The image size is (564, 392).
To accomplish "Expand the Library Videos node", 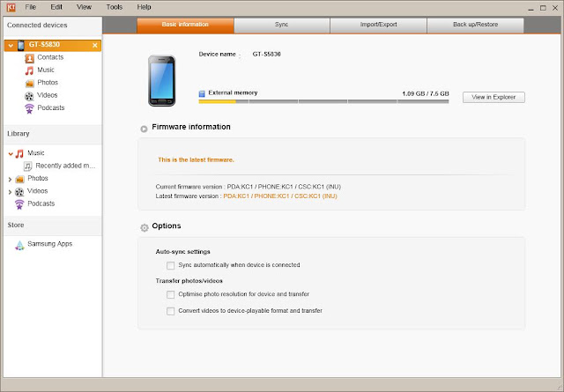I will click(x=10, y=192).
